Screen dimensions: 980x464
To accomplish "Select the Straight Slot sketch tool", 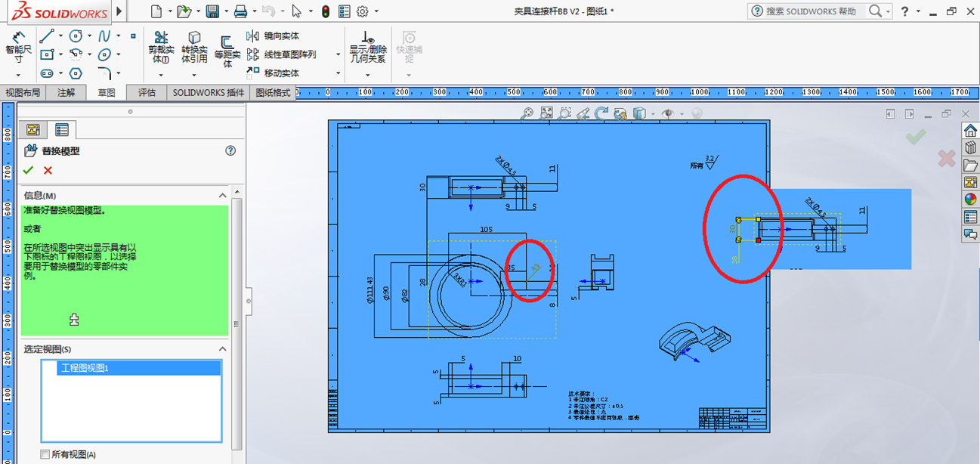I will pos(47,73).
